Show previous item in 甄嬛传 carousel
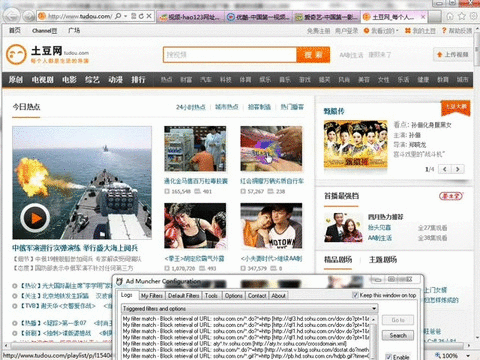This screenshot has width=480, height=360. coord(445,169)
